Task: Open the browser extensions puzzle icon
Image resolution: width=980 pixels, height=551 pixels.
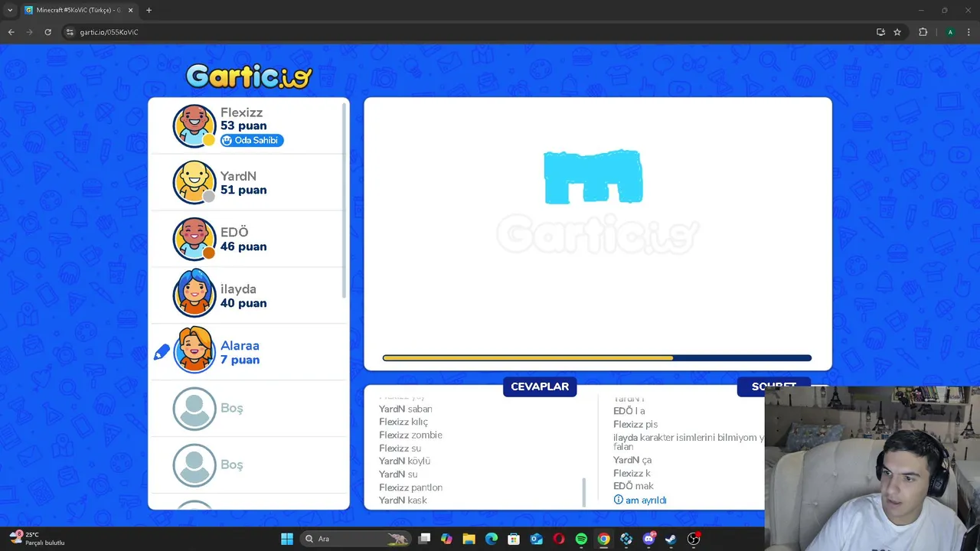Action: (x=923, y=32)
